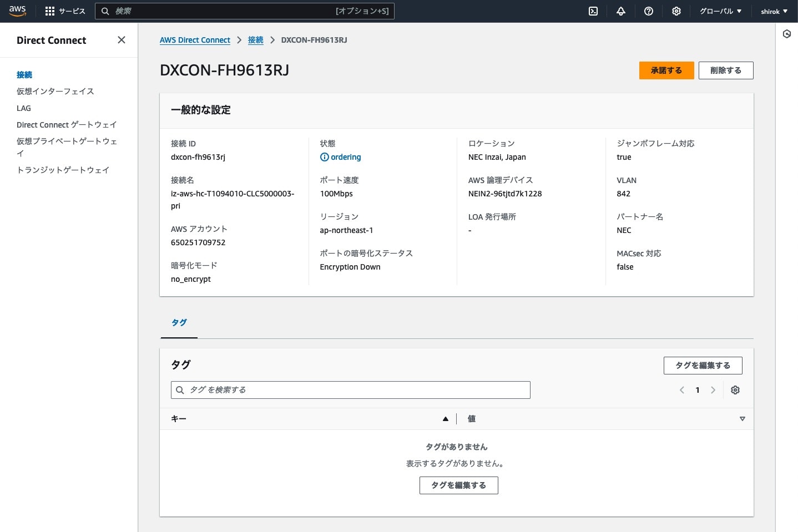Select Direct Connect ゲートウェイ in sidebar
This screenshot has height=532, width=798.
pos(67,125)
